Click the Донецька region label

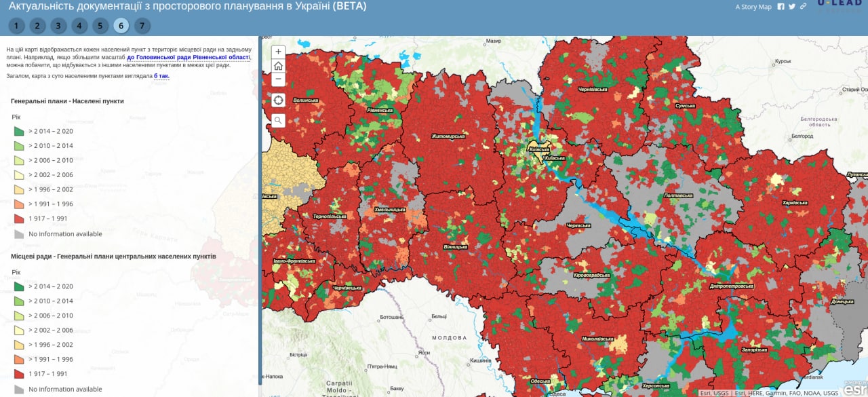tap(842, 301)
